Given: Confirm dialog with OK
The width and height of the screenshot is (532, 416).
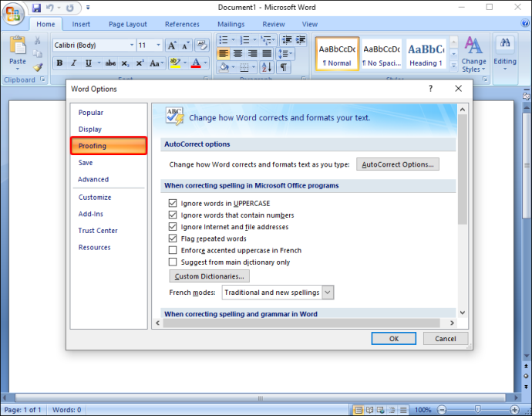Looking at the screenshot, I should point(393,339).
